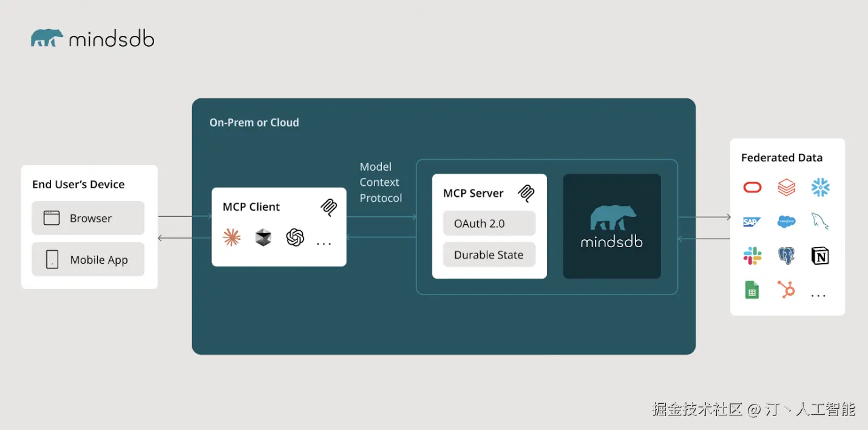
Task: Select the orange Claude starburst icon
Action: (x=231, y=237)
